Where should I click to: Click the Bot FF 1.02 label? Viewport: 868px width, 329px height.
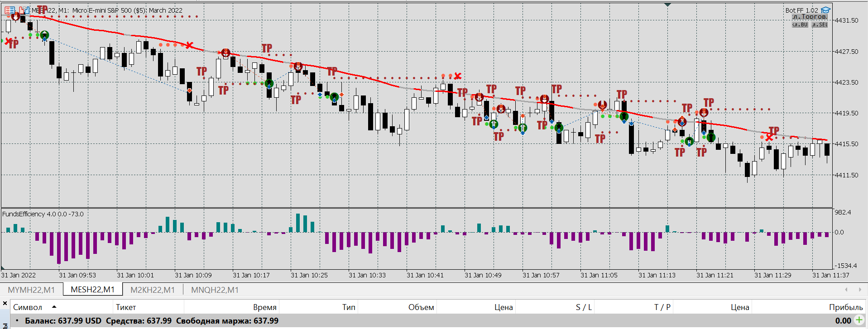pos(802,10)
